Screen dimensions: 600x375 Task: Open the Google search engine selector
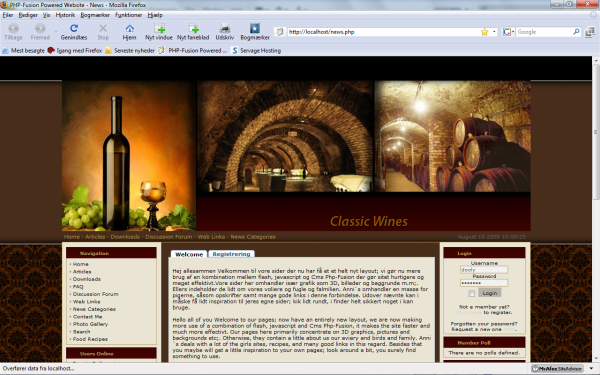(508, 32)
